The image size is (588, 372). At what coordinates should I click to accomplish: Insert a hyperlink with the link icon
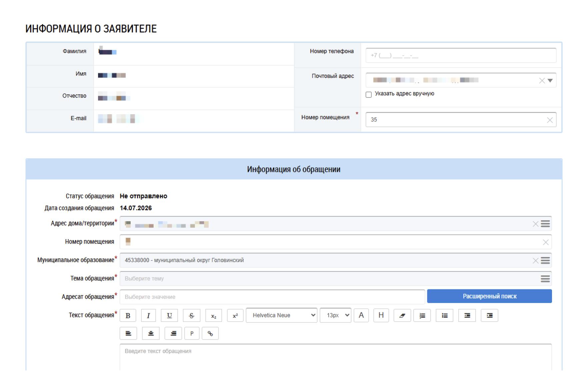coord(210,333)
